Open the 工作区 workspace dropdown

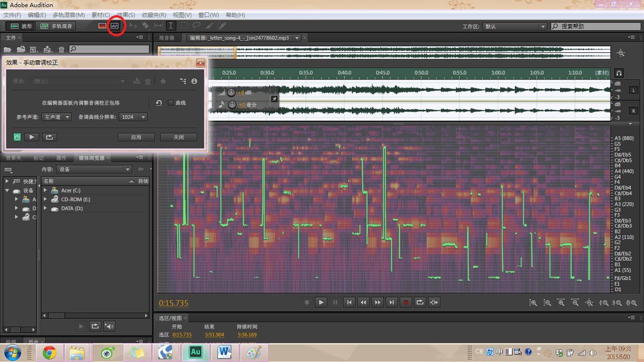[x=515, y=26]
